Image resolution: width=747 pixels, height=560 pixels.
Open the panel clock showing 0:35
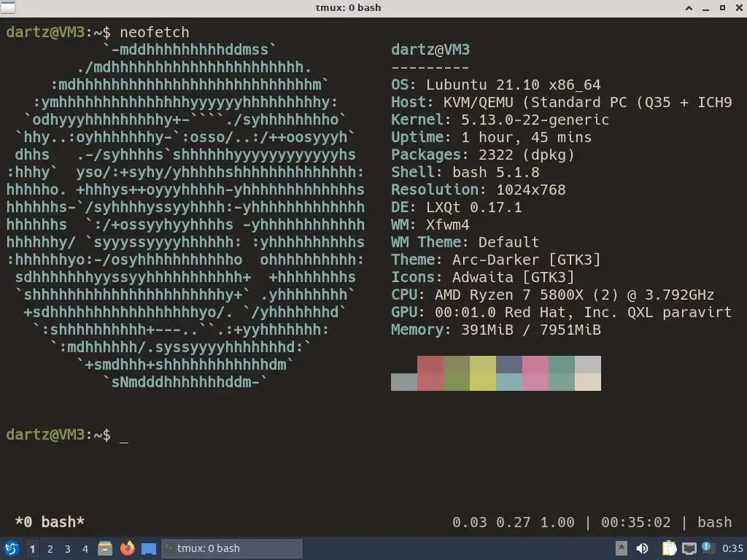(x=732, y=548)
